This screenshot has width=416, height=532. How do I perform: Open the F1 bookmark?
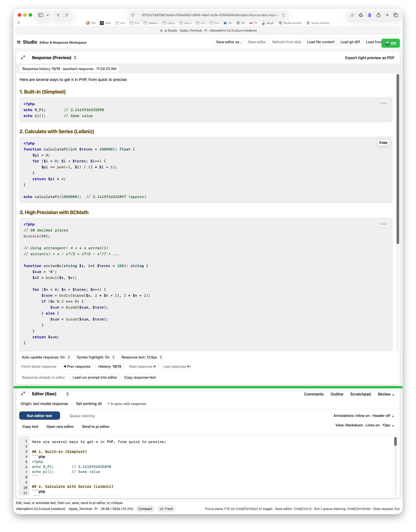[x=253, y=23]
